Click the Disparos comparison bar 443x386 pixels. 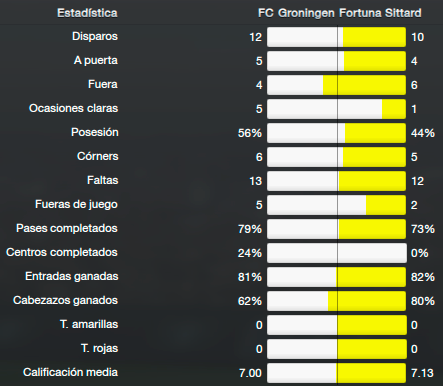(336, 37)
